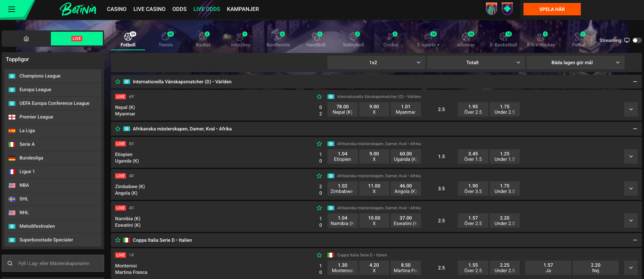Open the CASINO menu
This screenshot has width=644, height=279.
pyautogui.click(x=116, y=9)
